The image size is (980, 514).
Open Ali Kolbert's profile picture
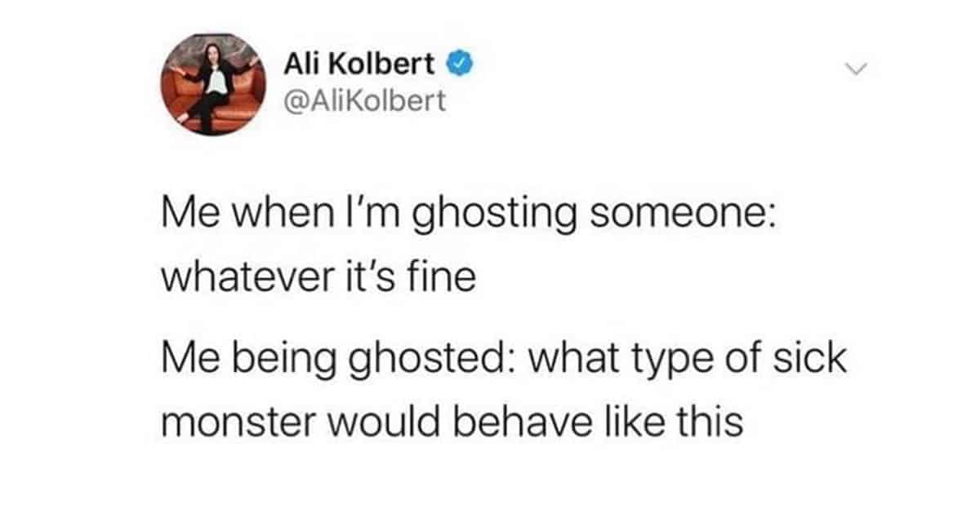pos(214,85)
